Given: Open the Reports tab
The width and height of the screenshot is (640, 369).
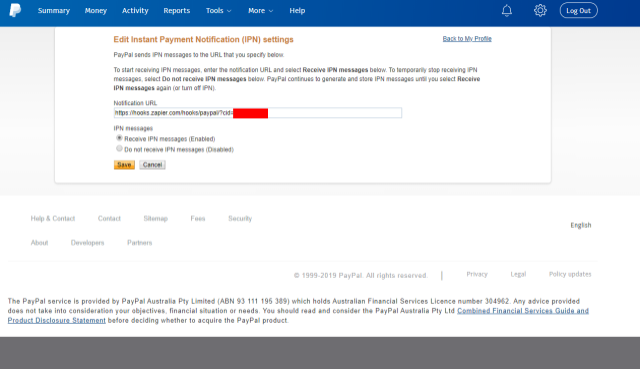Looking at the screenshot, I should point(177,11).
